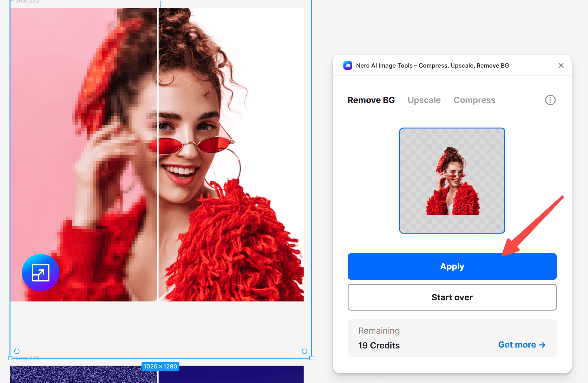Switch to the Compress tab
The image size is (588, 383).
(474, 100)
